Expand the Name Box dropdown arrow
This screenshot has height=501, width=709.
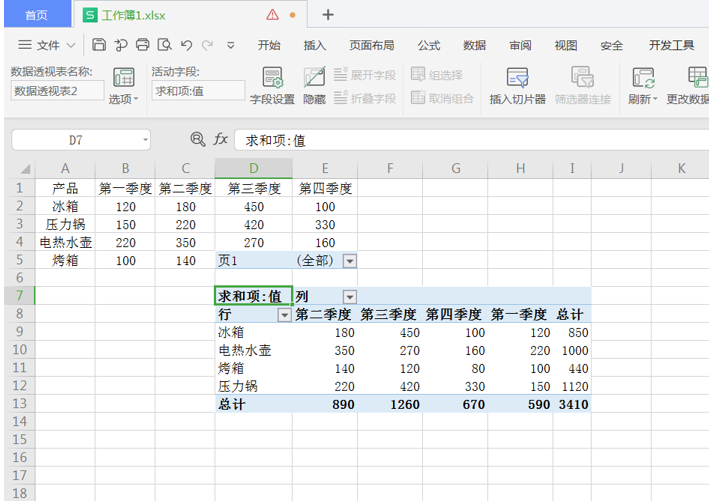click(x=145, y=140)
